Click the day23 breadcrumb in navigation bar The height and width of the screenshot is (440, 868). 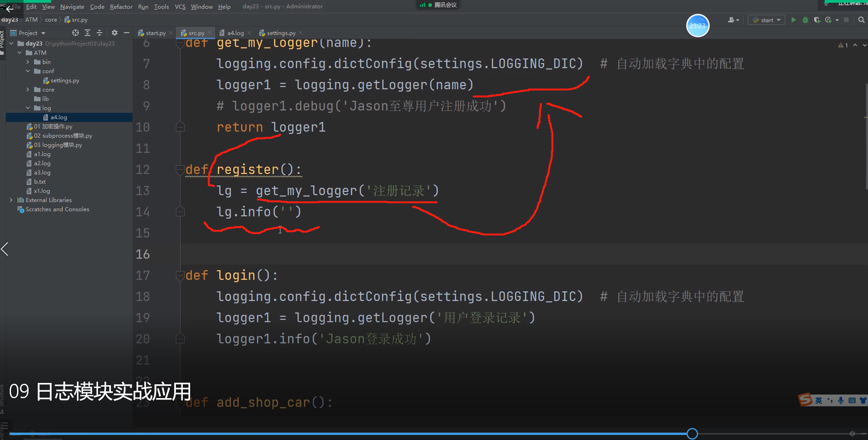pyautogui.click(x=10, y=20)
